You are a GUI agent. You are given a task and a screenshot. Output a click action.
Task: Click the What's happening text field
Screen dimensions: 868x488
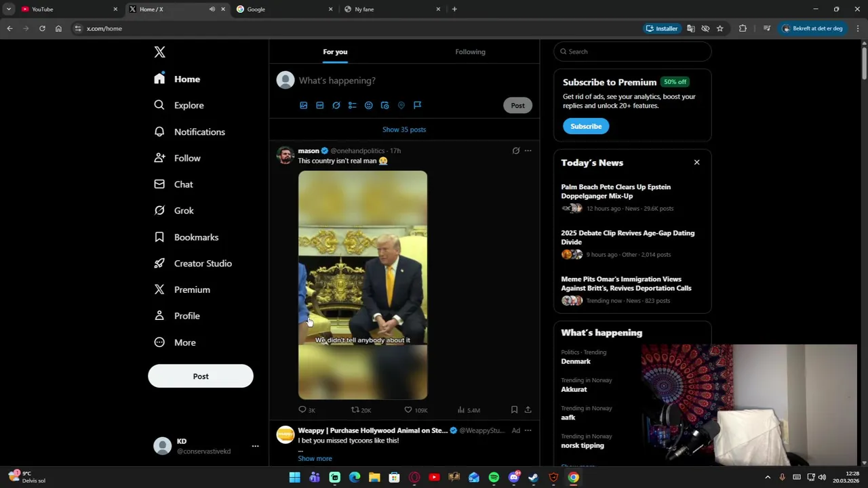414,81
